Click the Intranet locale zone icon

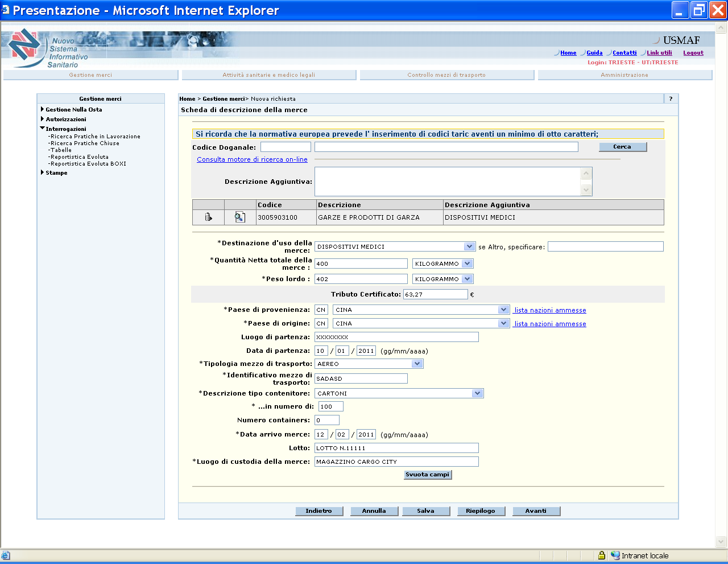coord(615,555)
